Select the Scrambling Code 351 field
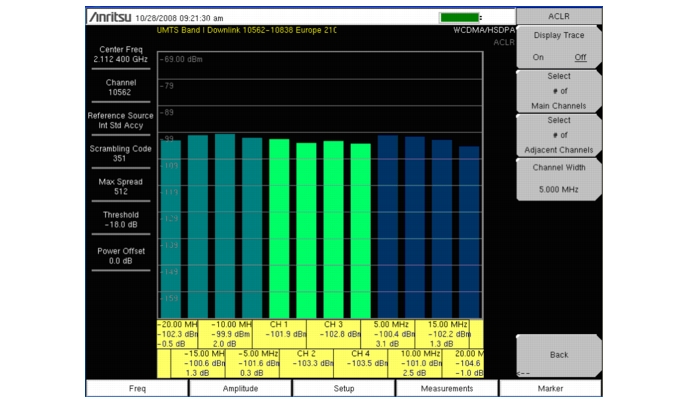 pos(121,153)
